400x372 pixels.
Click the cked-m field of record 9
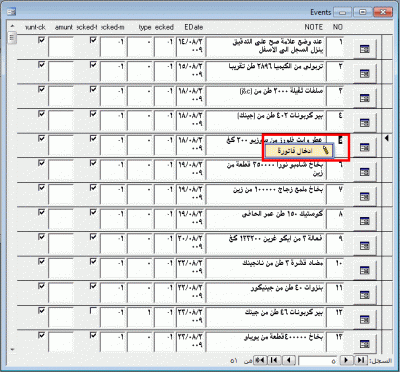click(x=113, y=244)
